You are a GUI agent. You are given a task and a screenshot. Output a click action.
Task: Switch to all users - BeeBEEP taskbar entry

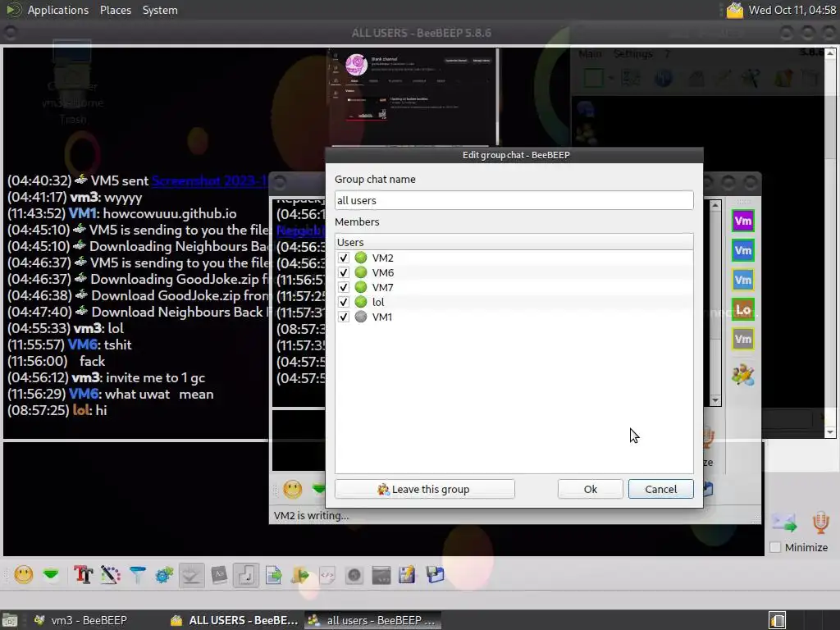tap(373, 620)
